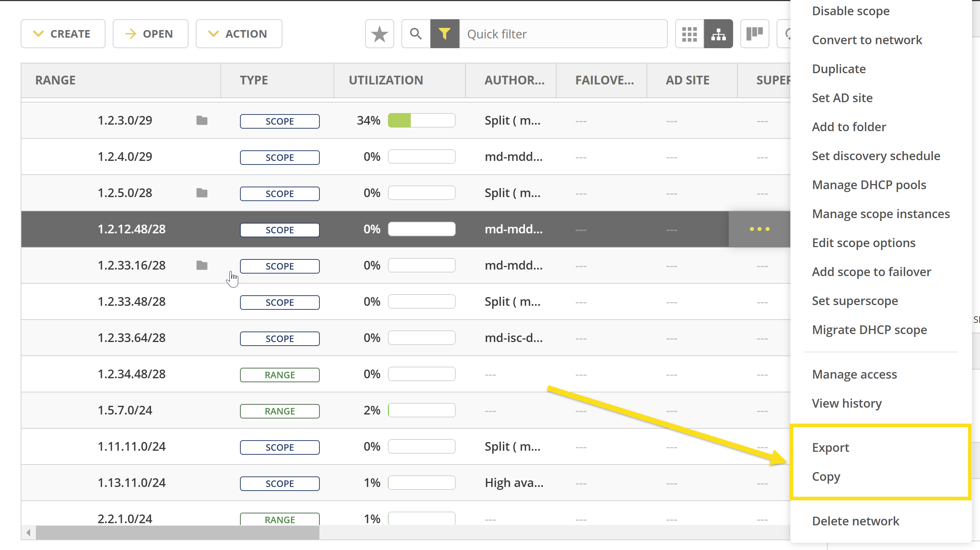Sort by the UTILIZATION column header
The image size is (980, 550).
coord(386,80)
